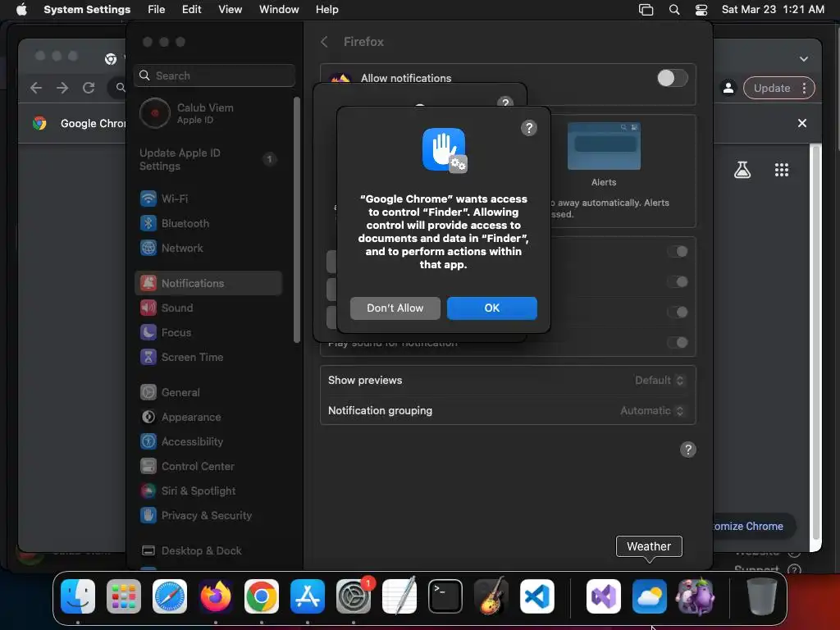Open GarageBand from the Dock

(491, 596)
